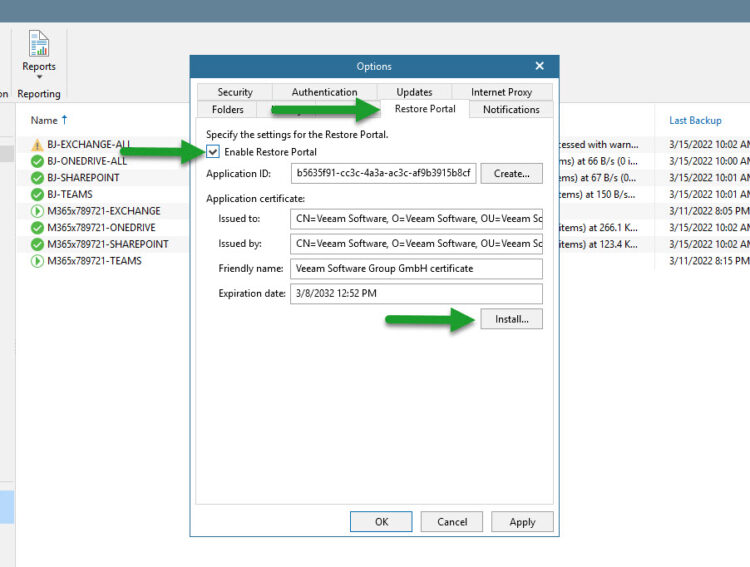Open the Reports toolbar icon
This screenshot has height=567, width=750.
point(39,44)
